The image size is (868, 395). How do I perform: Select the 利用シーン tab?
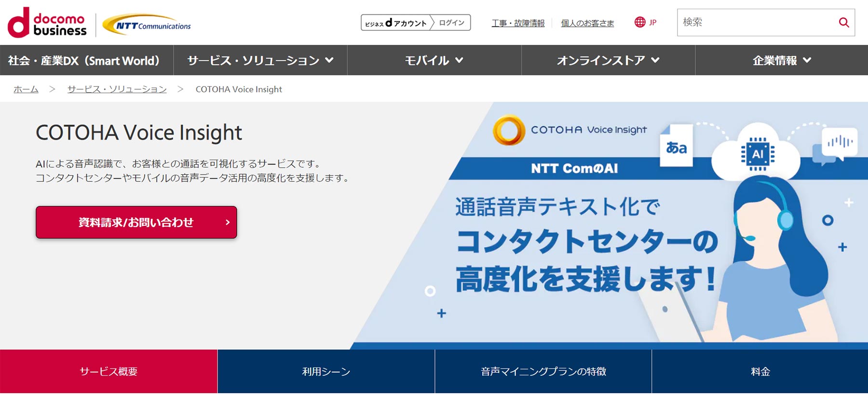(x=326, y=371)
